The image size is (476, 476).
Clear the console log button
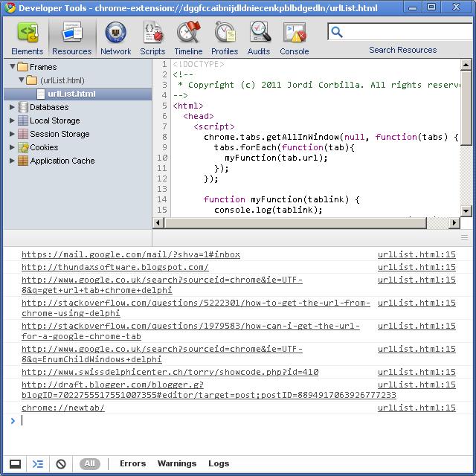61,464
